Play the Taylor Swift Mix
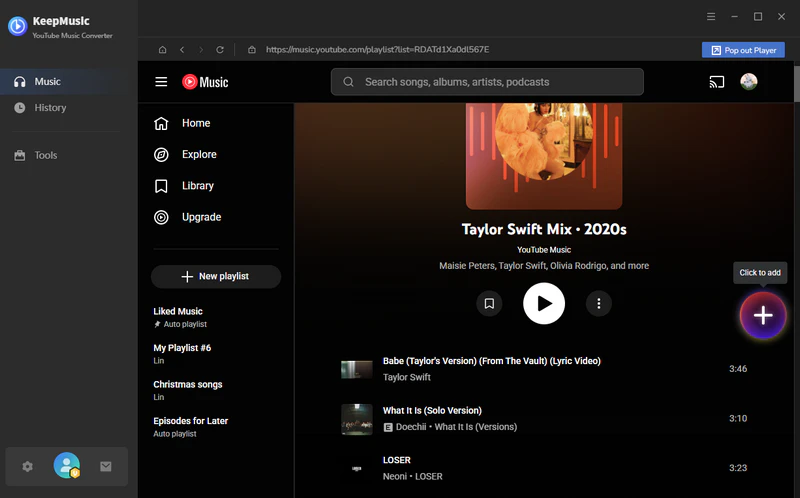This screenshot has height=498, width=800. point(544,304)
